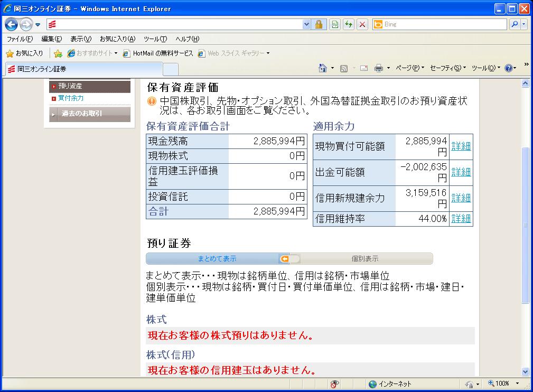Screen dimensions: 533x392
Task: Select the まとめて表示 display option
Action: pyautogui.click(x=217, y=259)
